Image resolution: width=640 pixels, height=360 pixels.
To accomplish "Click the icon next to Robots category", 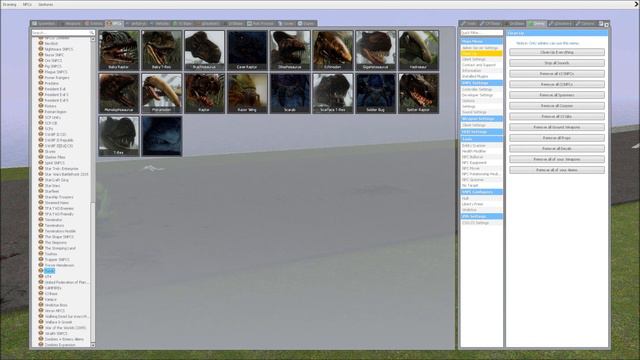I will pyautogui.click(x=41, y=105).
